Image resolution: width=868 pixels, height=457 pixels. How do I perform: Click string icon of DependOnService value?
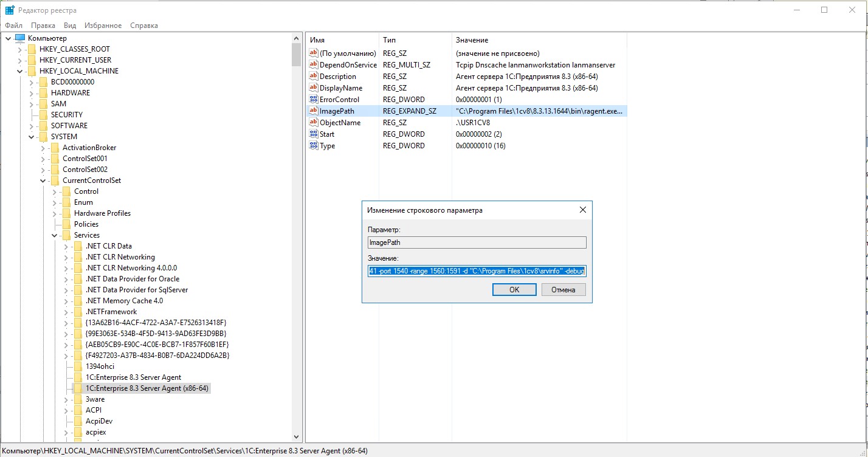coord(314,64)
